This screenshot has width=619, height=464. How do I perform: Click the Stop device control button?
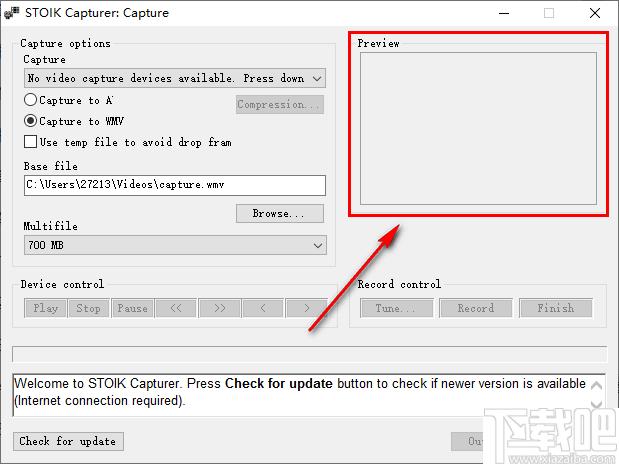point(88,308)
